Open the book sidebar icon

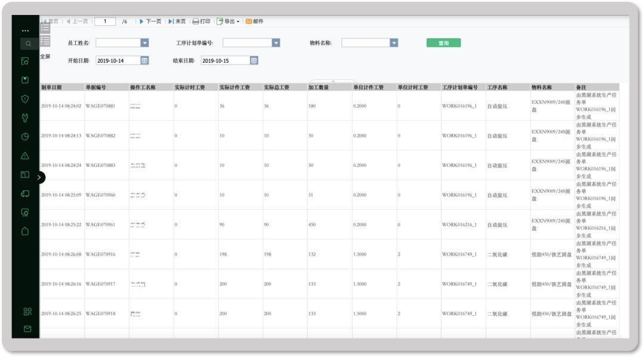pos(25,174)
